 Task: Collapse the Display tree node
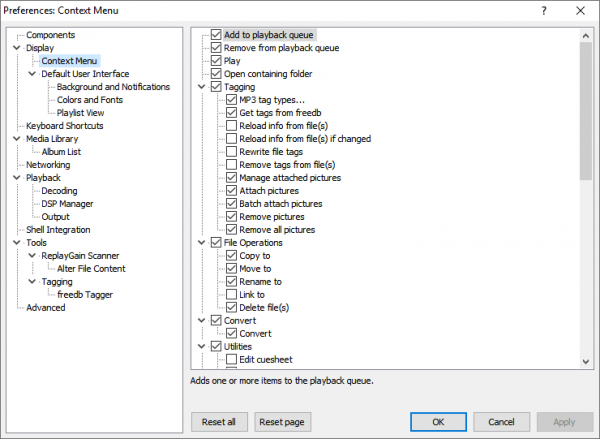(17, 48)
